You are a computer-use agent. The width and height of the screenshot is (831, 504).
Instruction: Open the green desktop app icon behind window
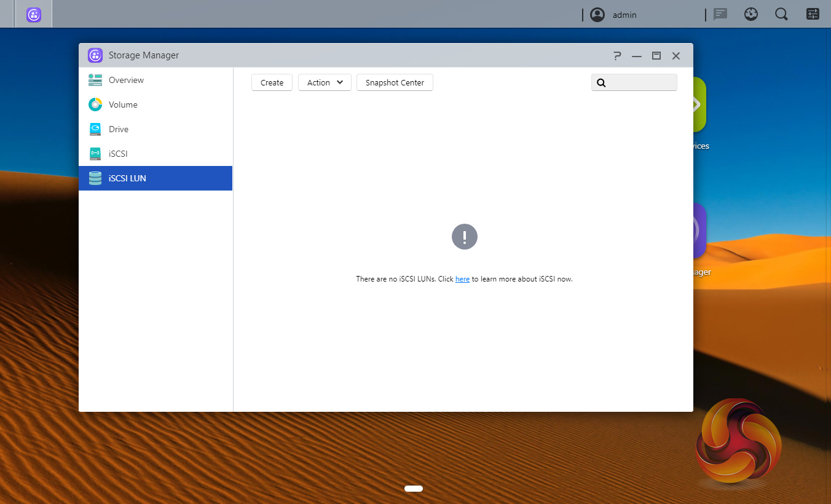click(699, 104)
